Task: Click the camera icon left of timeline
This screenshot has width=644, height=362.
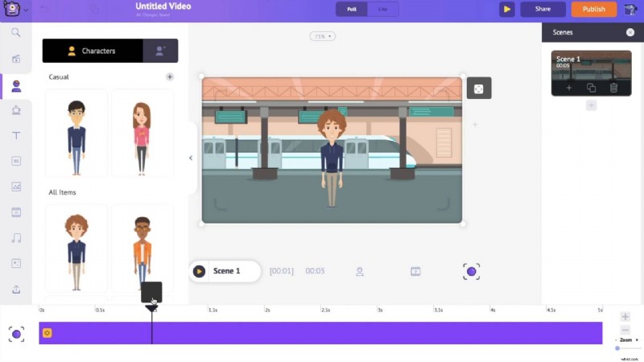Action: [16, 335]
